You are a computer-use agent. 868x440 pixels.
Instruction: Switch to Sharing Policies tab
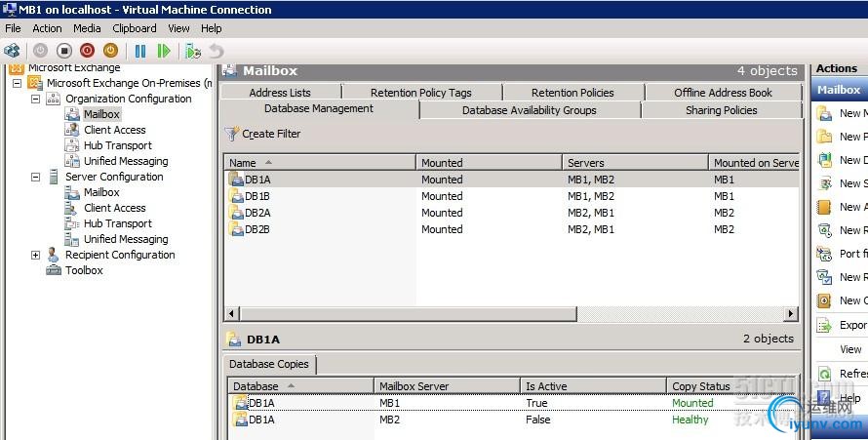click(x=722, y=110)
